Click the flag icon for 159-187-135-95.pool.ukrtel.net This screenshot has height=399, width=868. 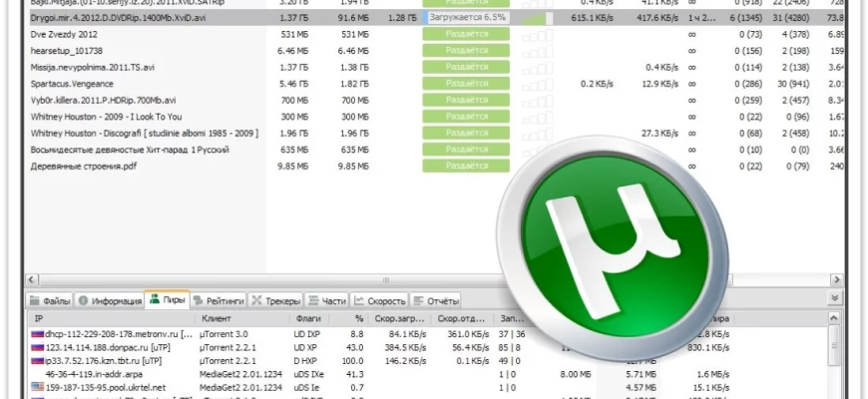point(37,387)
